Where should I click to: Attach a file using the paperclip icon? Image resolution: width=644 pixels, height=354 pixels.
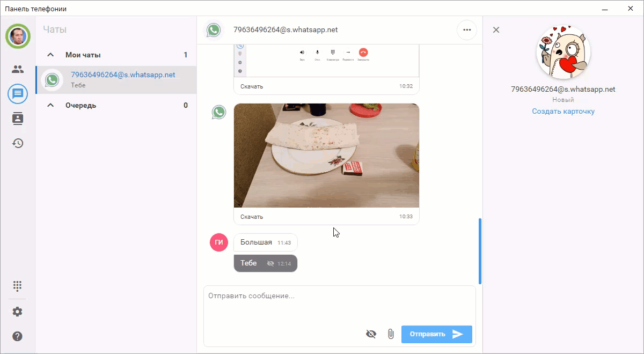[x=390, y=334]
